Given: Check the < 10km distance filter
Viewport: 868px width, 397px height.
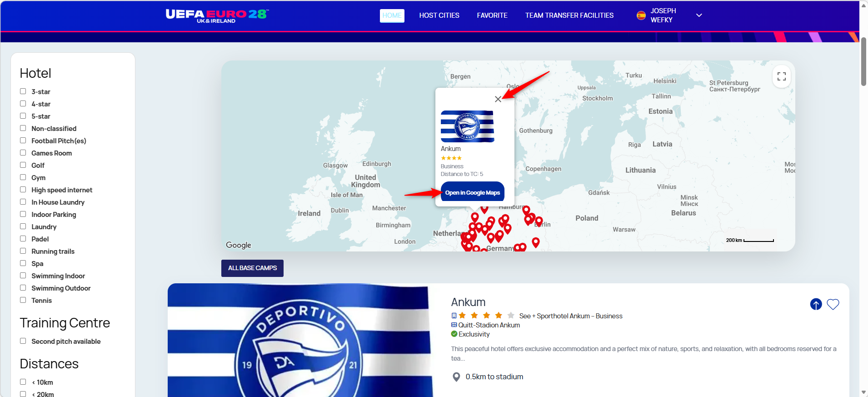Looking at the screenshot, I should click(x=23, y=382).
